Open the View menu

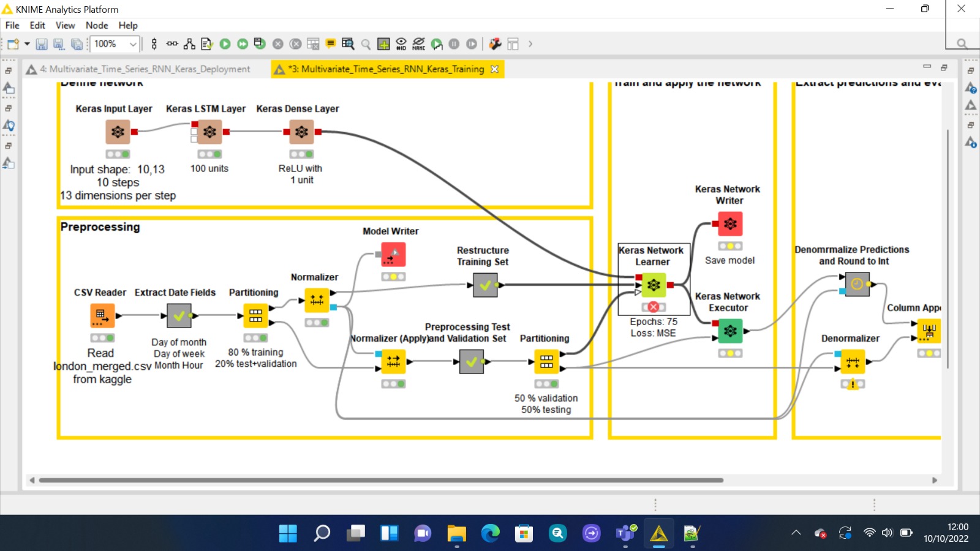pos(65,25)
